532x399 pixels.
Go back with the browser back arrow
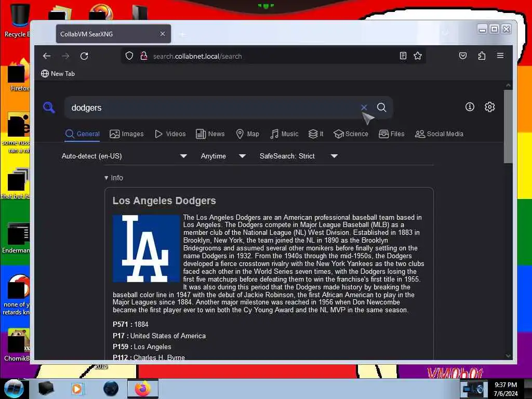46,56
